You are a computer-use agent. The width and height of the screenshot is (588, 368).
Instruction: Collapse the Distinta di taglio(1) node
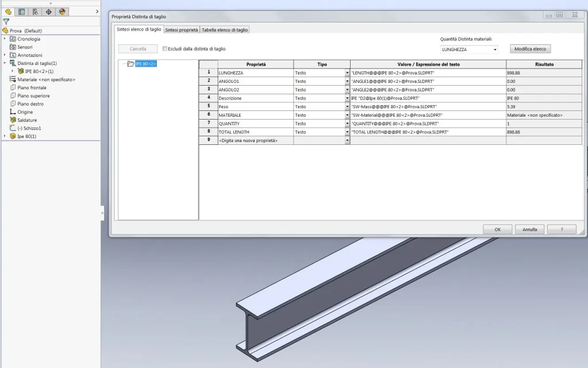5,63
